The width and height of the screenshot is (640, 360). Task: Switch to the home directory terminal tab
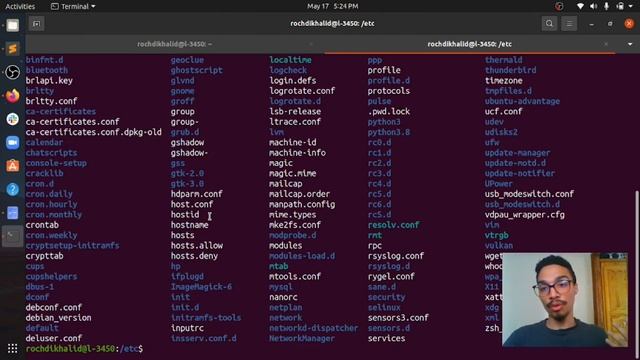point(175,44)
